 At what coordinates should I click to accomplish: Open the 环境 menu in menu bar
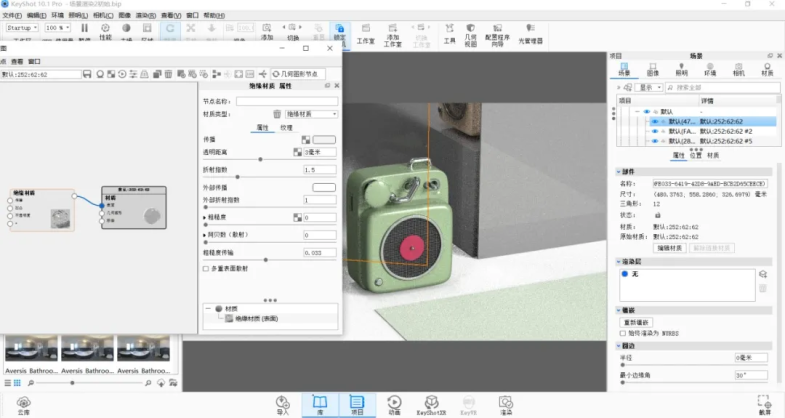pos(57,16)
